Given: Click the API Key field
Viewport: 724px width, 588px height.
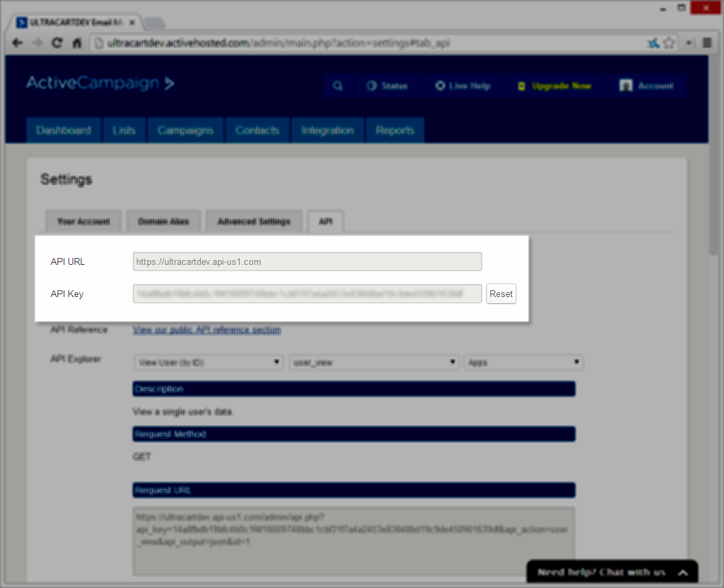Looking at the screenshot, I should [x=308, y=294].
